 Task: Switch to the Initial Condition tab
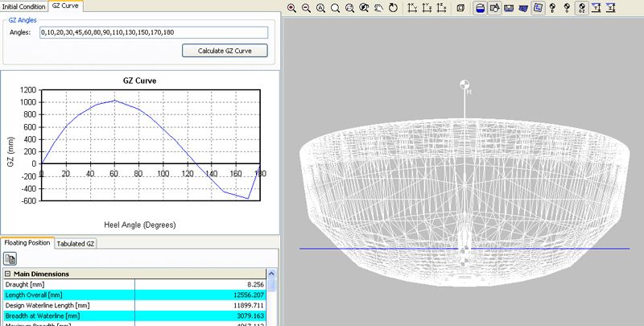tap(23, 6)
